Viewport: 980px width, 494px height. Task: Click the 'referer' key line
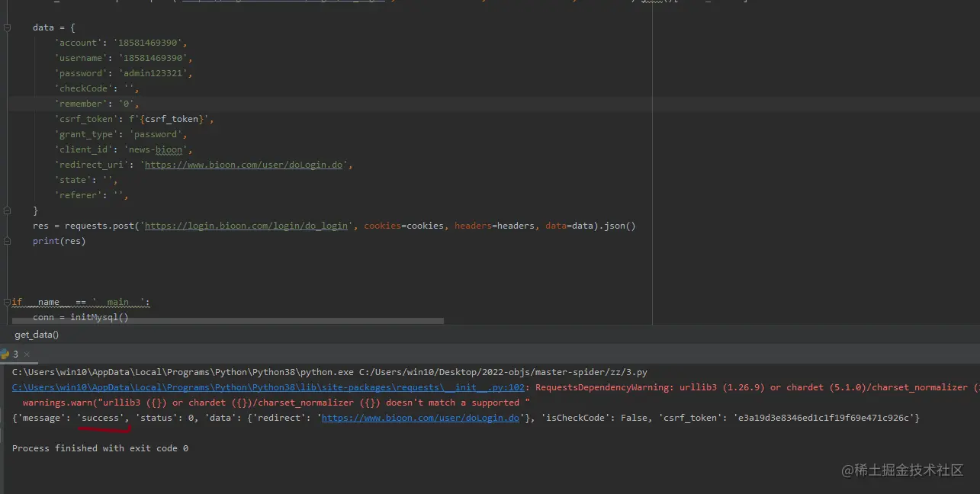click(91, 195)
